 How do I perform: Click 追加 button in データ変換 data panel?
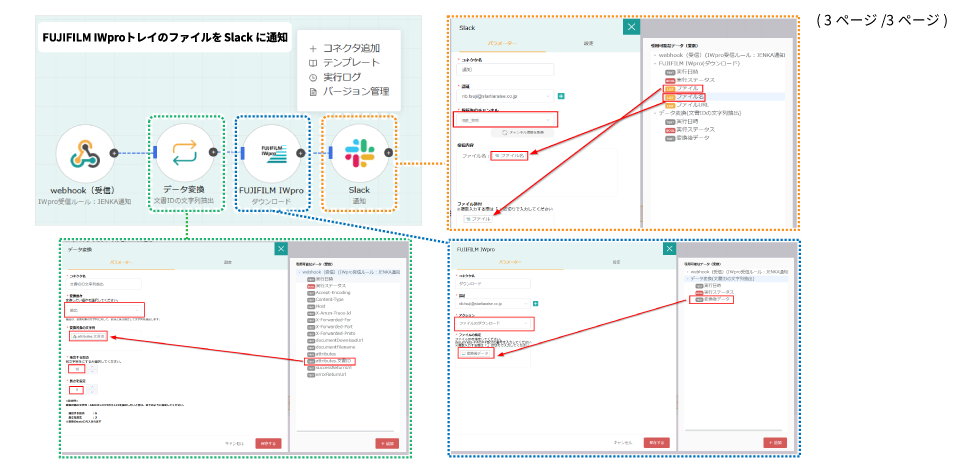tap(387, 443)
